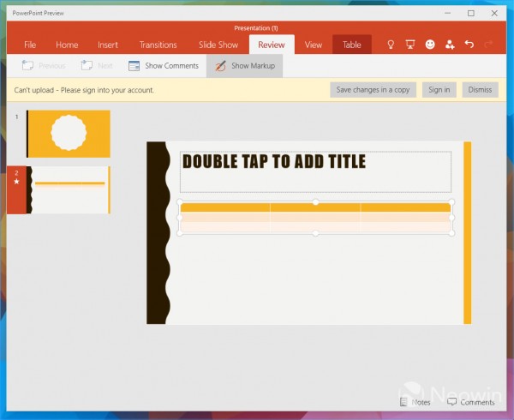Undo the last action
This screenshot has width=514, height=420.
[469, 44]
